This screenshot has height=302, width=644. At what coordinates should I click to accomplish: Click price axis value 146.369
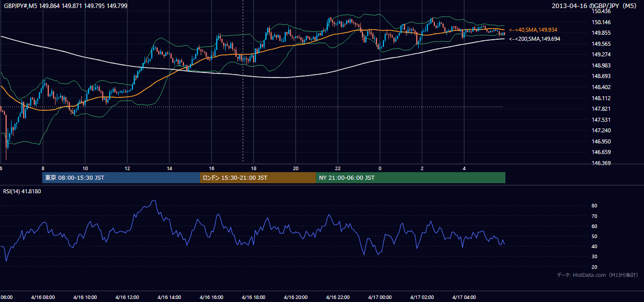(x=602, y=163)
